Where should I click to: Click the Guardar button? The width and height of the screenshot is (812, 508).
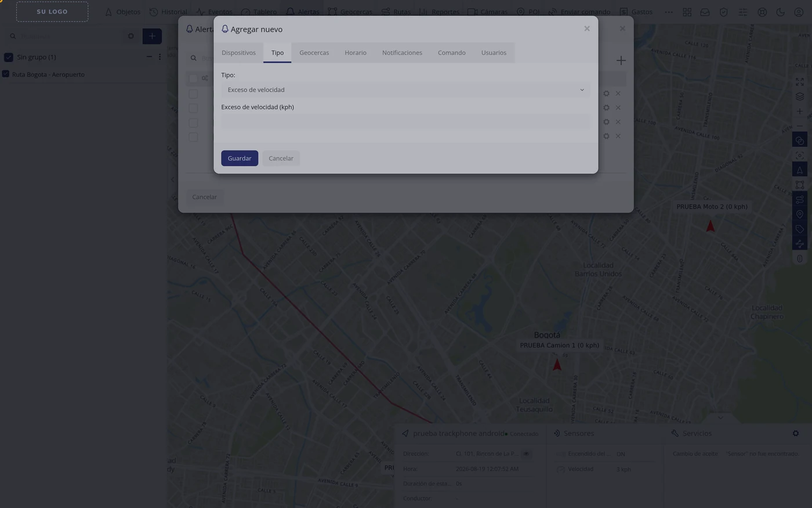(x=240, y=158)
